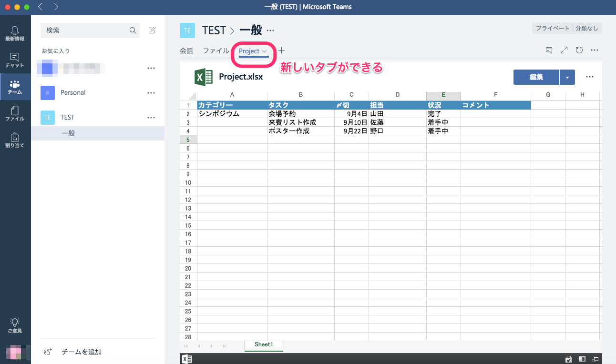This screenshot has width=616, height=364.
Task: Click the reading view status icon
Action: tap(582, 359)
